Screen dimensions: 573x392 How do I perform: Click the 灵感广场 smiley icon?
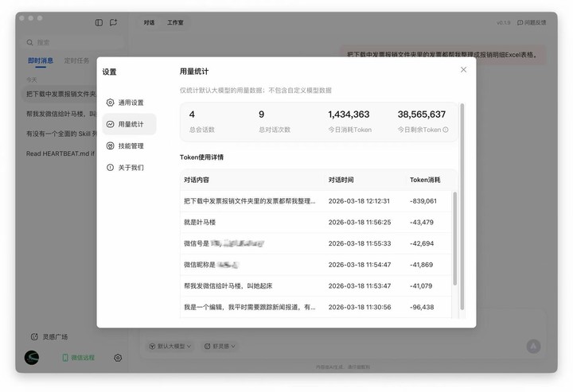point(34,336)
